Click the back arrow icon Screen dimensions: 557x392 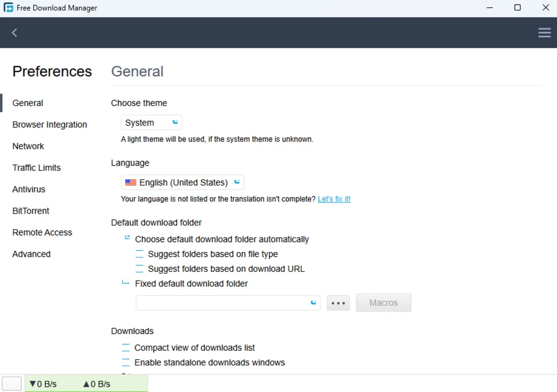point(14,32)
